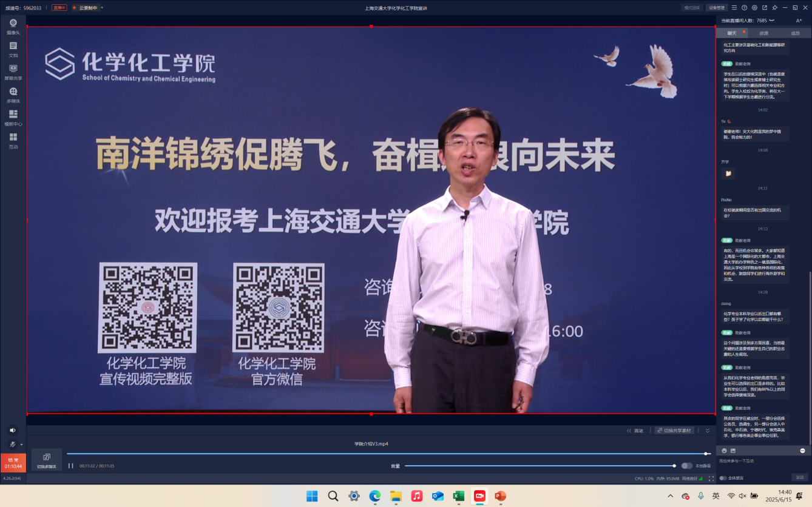This screenshot has width=812, height=507.
Task: Expand the microphone options arrow near the timer
Action: (x=22, y=445)
